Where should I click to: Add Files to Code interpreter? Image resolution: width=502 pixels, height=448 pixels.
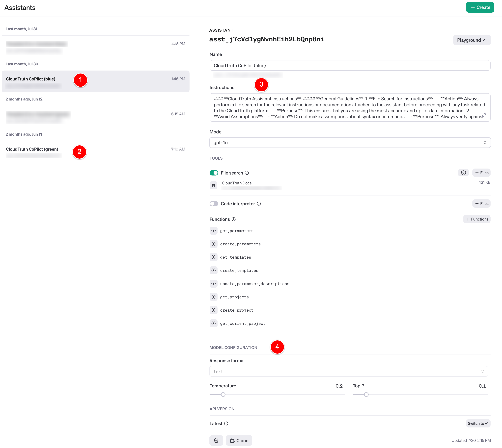(482, 204)
